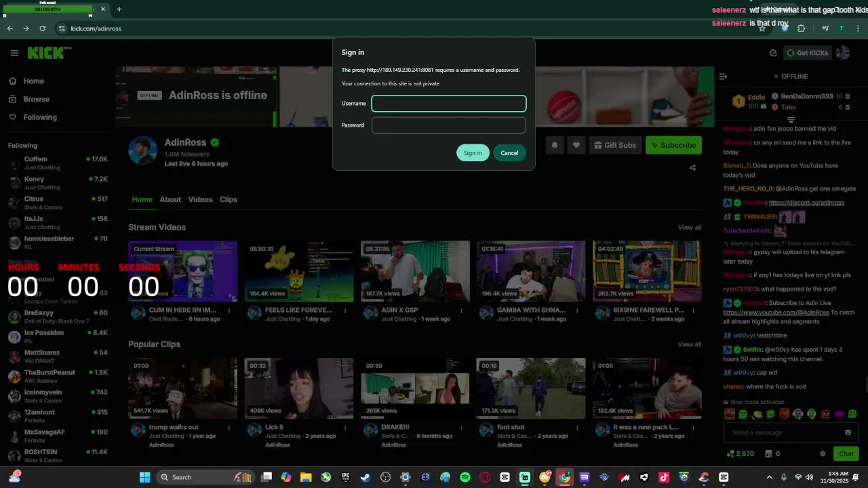Open Konvy channel in Following list
Screen dimensions: 868x488
(x=58, y=183)
